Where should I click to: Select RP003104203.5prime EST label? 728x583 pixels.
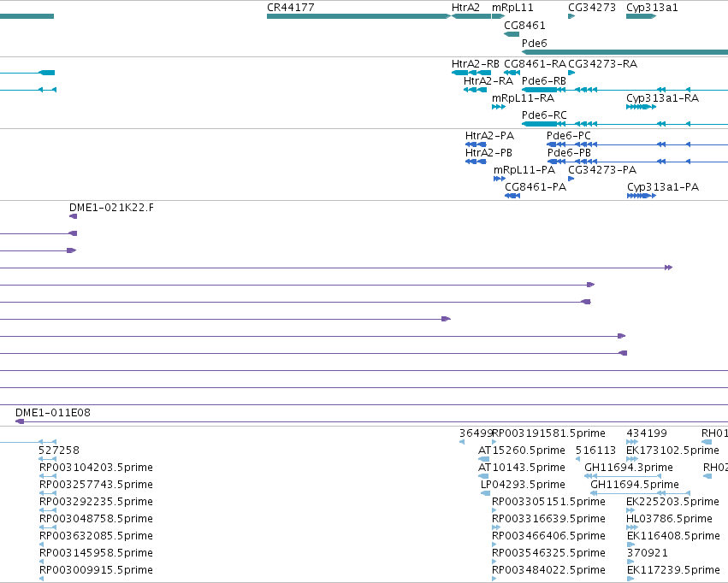(96, 467)
